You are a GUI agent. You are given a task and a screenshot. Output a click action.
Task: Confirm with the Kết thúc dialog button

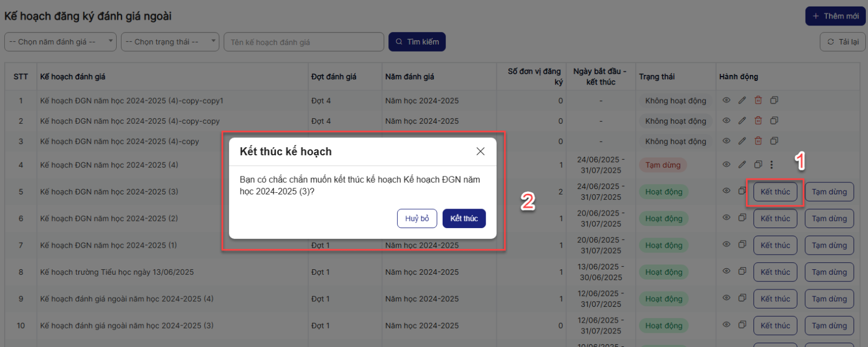464,218
